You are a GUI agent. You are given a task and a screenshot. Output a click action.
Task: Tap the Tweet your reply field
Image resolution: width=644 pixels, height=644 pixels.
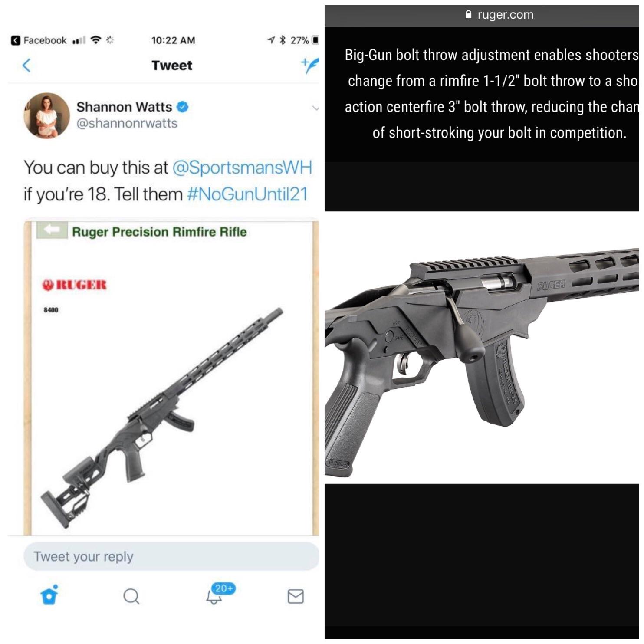(x=171, y=556)
